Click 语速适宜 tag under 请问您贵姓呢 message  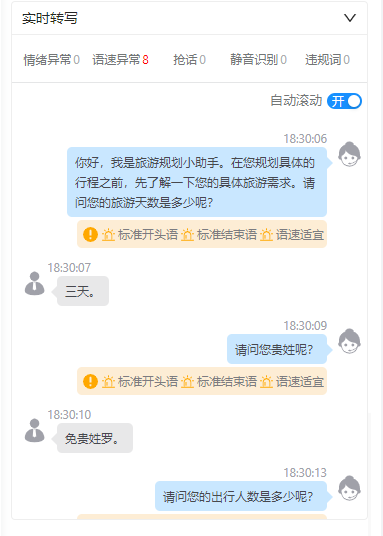[x=292, y=381]
